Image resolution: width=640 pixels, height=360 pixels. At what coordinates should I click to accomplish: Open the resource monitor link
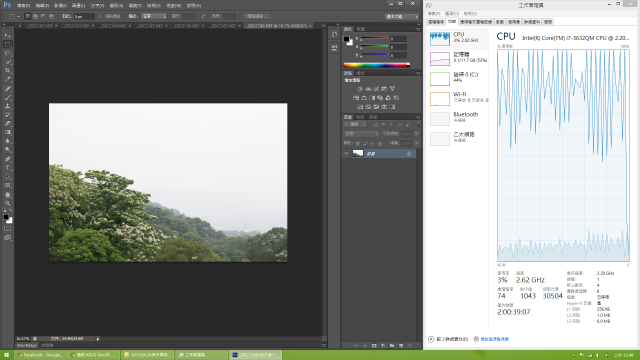(491, 339)
